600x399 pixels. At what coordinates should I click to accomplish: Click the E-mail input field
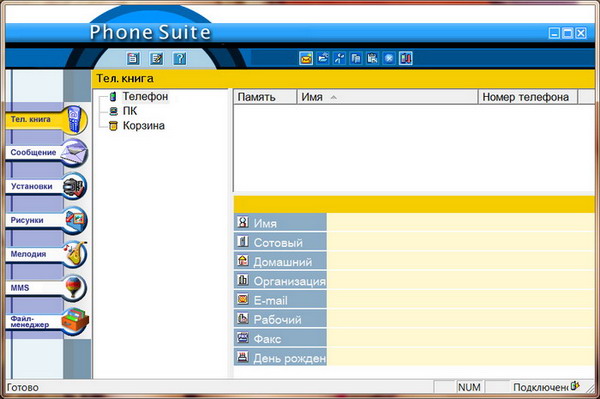tap(461, 299)
